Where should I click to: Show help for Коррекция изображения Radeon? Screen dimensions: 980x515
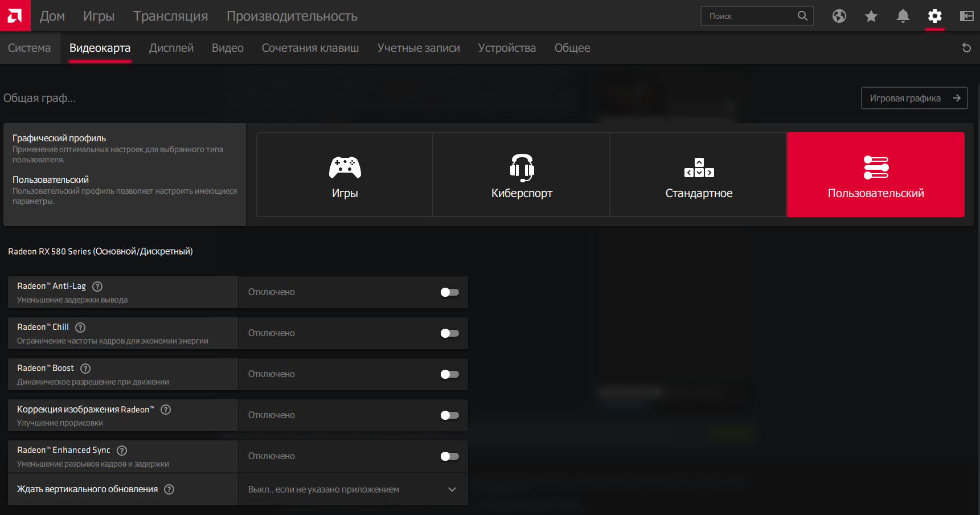tap(166, 410)
